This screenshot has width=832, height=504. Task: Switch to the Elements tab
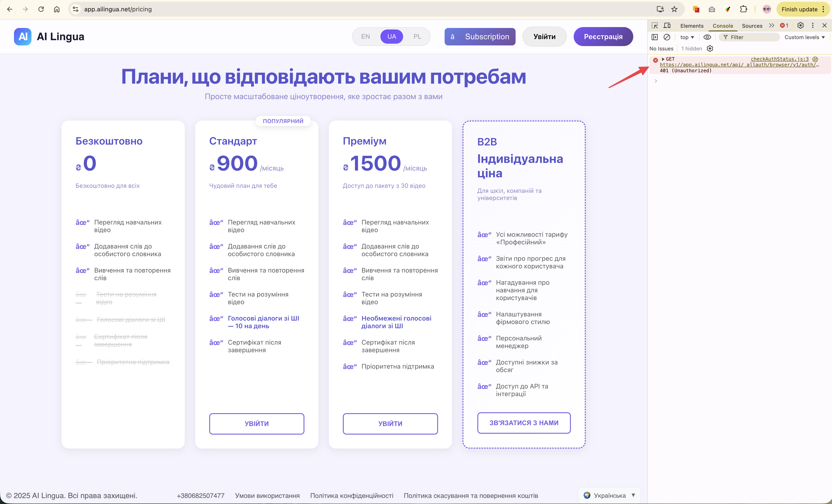(692, 26)
